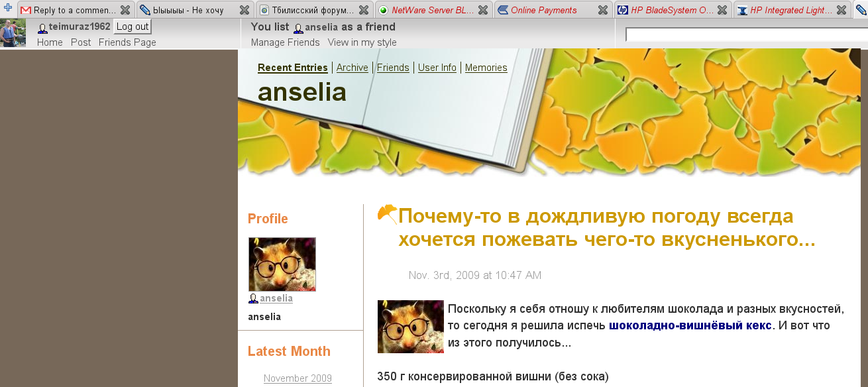Open Manage Friends link
This screenshot has width=868, height=387.
(x=286, y=42)
